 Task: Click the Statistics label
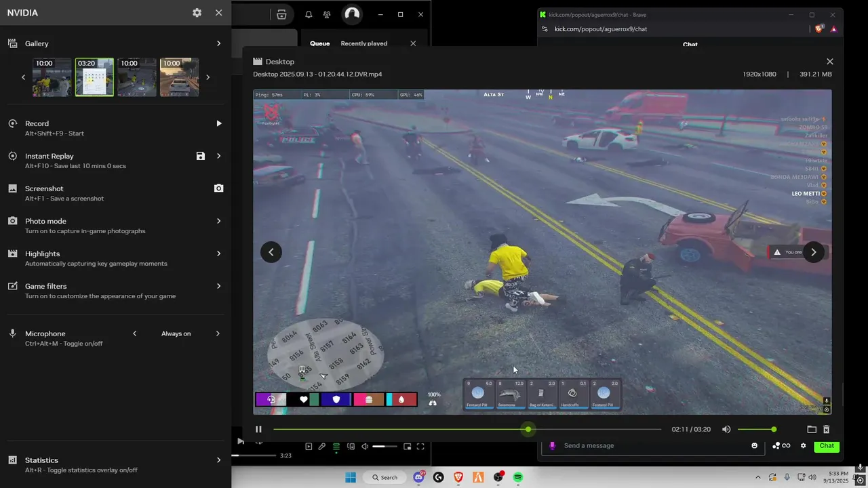41,460
